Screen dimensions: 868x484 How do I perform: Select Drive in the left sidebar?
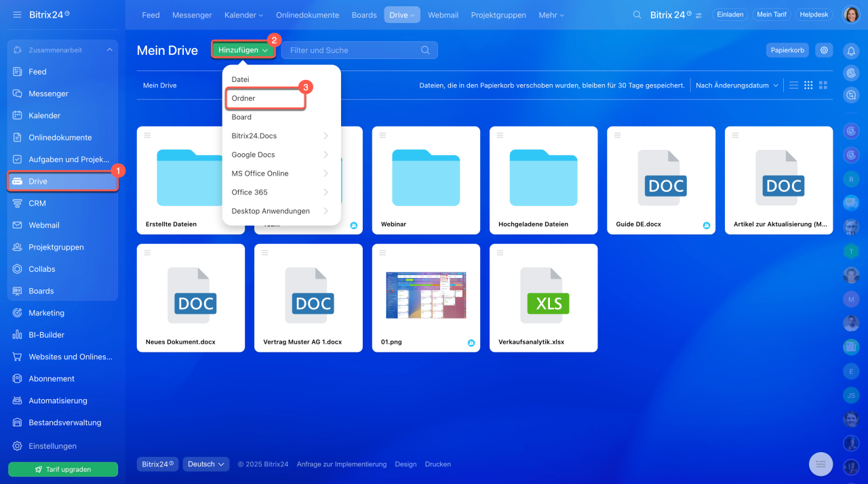pos(62,182)
